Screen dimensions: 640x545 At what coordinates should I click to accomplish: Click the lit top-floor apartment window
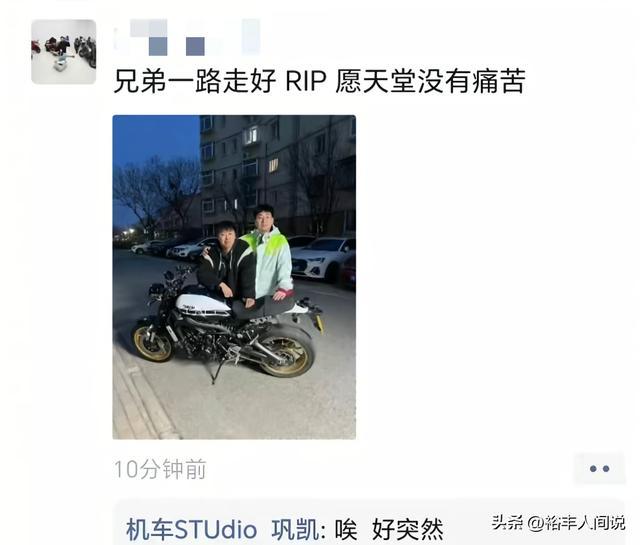pyautogui.click(x=251, y=135)
